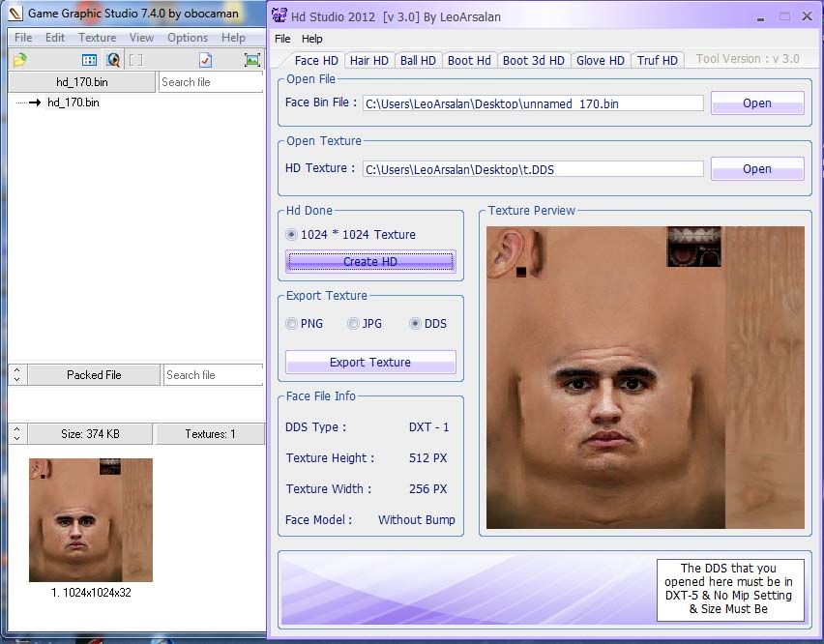Click the Face Bin File path field
The height and width of the screenshot is (644, 824).
[533, 103]
